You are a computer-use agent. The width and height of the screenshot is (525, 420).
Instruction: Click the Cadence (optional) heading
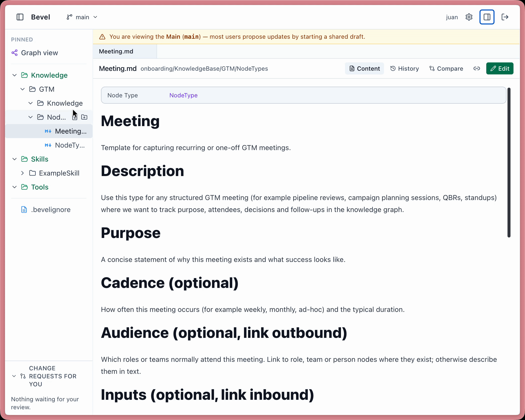coord(170,283)
